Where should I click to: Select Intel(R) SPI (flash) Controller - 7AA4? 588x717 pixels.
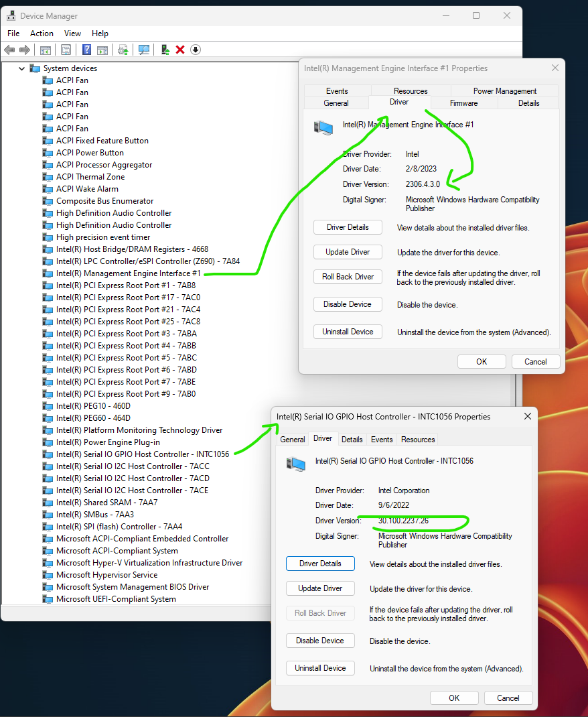pos(119,527)
